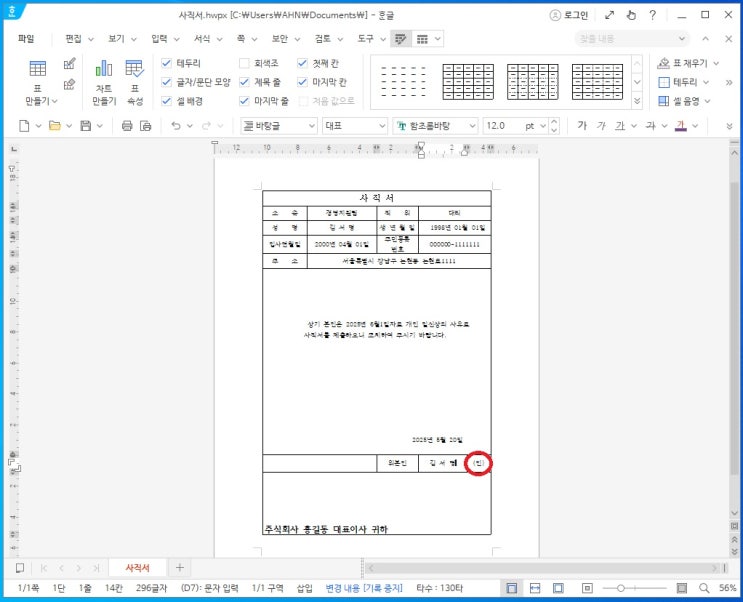The width and height of the screenshot is (743, 602).
Task: Open the 12.0 pt font size dropdown
Action: [x=543, y=126]
